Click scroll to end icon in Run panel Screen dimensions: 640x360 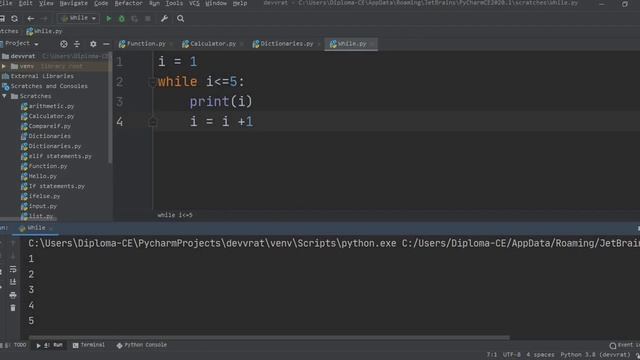point(13,282)
